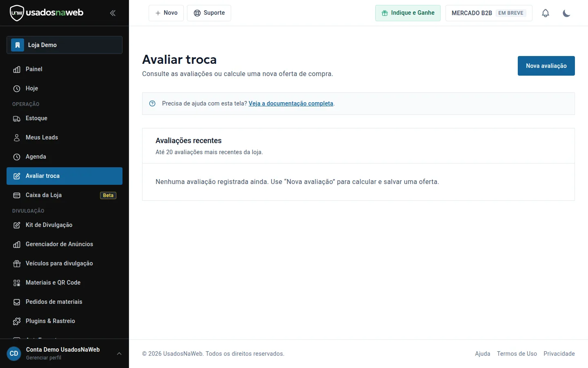Open the notifications bell

click(x=546, y=13)
